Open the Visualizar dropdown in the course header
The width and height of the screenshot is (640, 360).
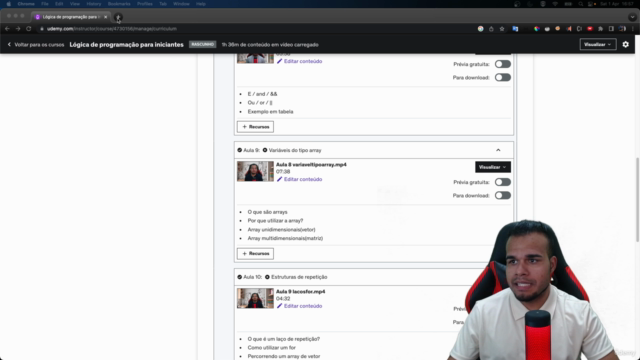[598, 44]
